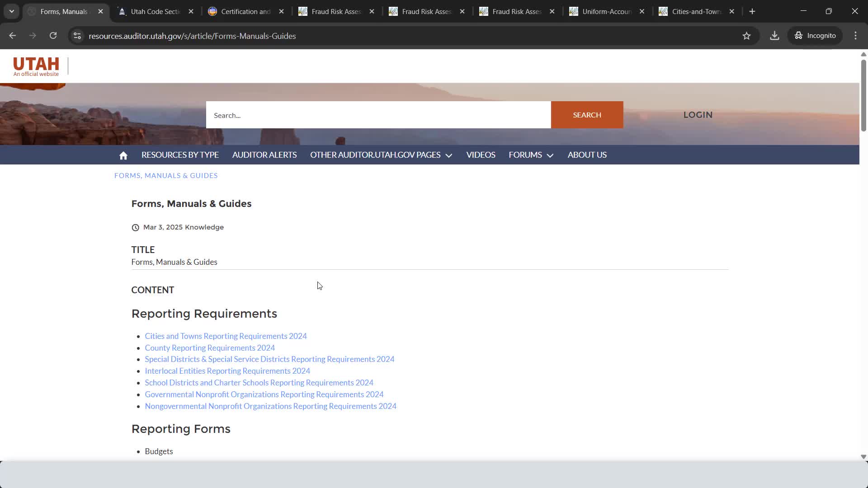The height and width of the screenshot is (488, 868).
Task: Click the SEARCH button
Action: click(x=587, y=115)
